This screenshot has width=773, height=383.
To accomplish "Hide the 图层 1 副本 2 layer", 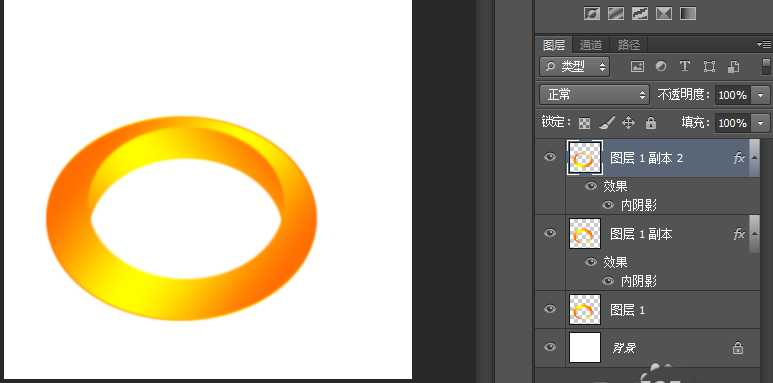I will [x=550, y=157].
